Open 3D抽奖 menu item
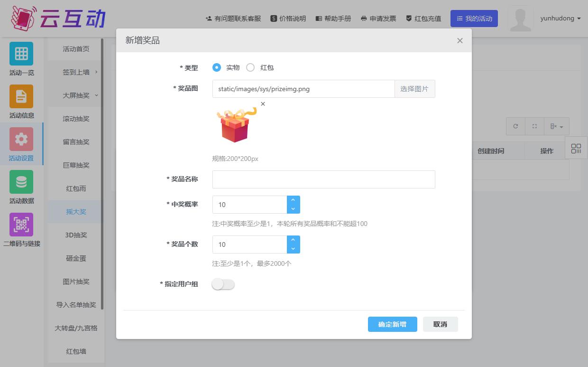This screenshot has width=588, height=367. click(x=76, y=235)
